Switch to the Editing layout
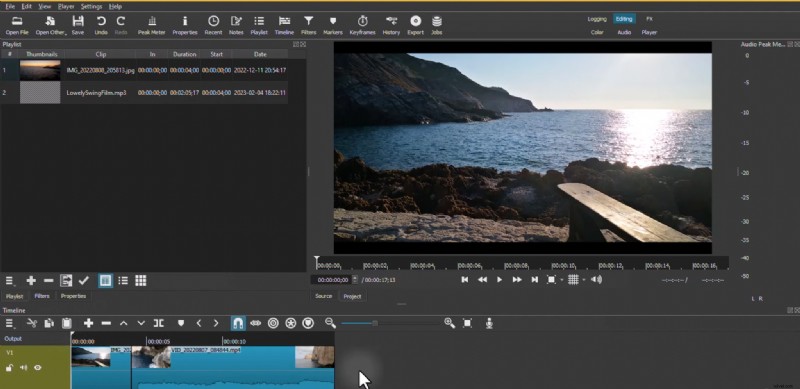 coord(624,19)
